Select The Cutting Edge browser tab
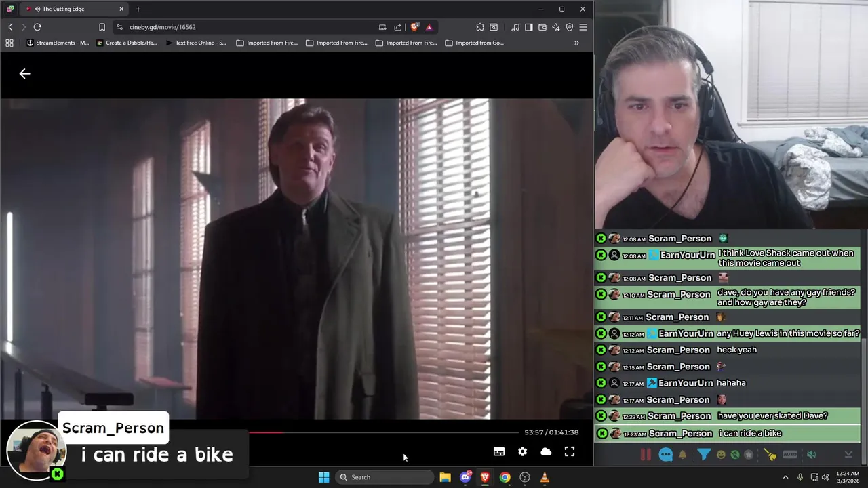 (75, 9)
